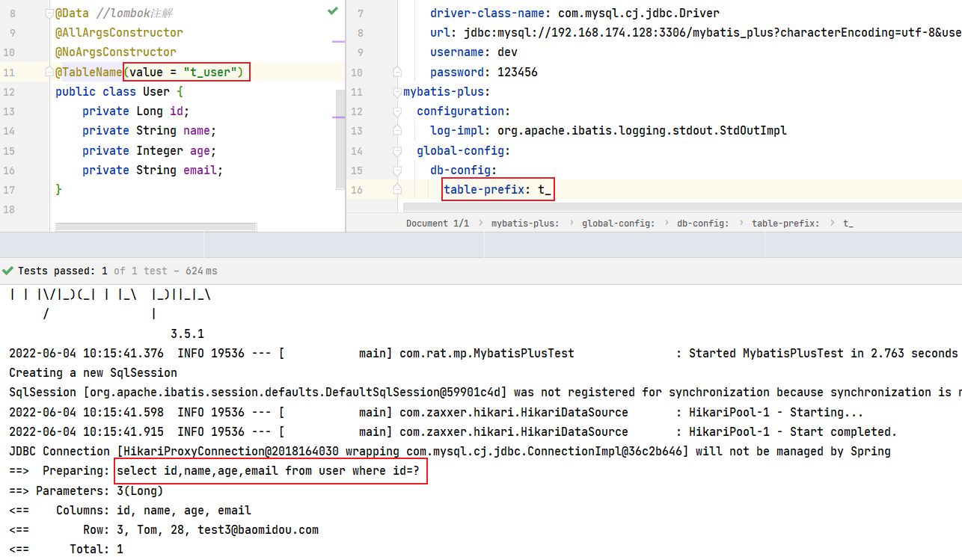
Task: Open the db-config breadcrumb item
Action: click(702, 223)
